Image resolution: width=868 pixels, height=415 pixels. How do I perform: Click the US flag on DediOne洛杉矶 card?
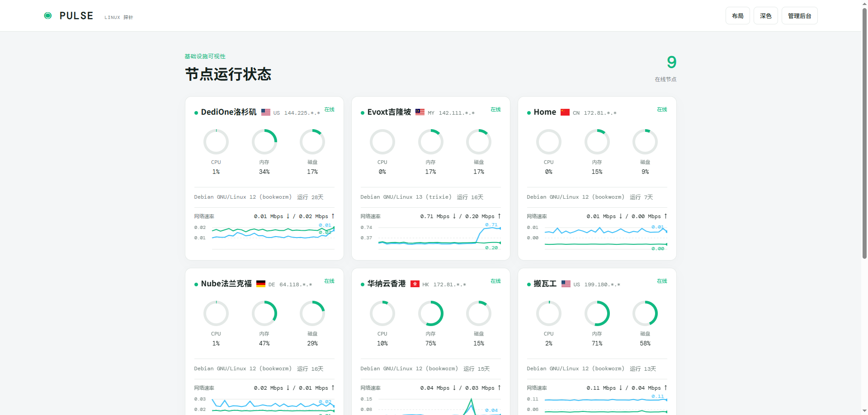click(x=266, y=112)
